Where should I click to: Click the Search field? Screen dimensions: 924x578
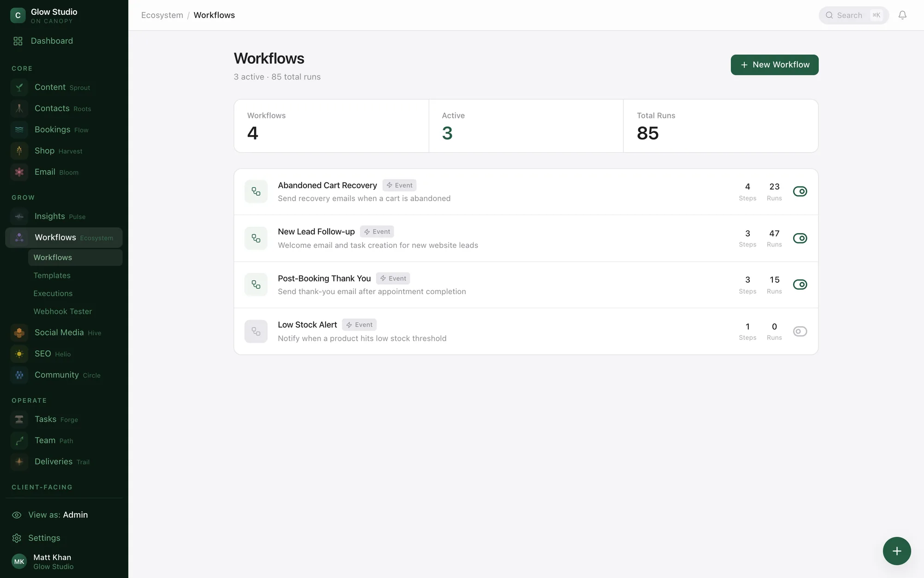(x=854, y=15)
